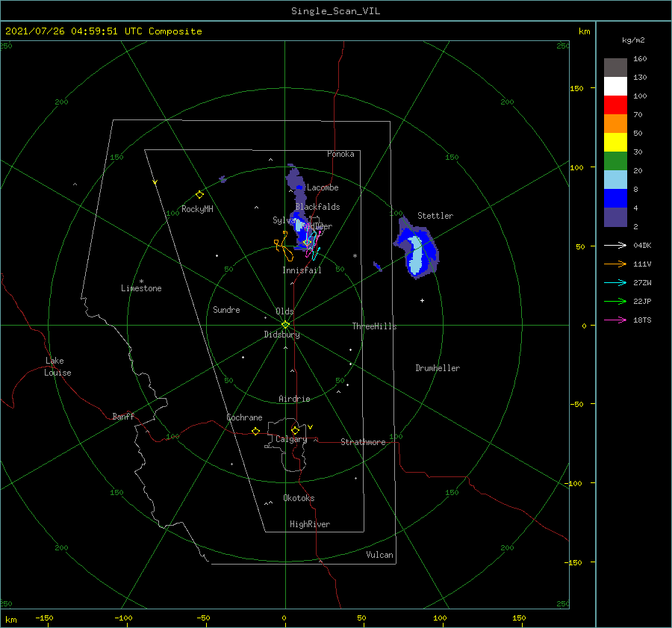672x628 pixels.
Task: Click the light blue 8-20 color swatch
Action: click(x=615, y=180)
